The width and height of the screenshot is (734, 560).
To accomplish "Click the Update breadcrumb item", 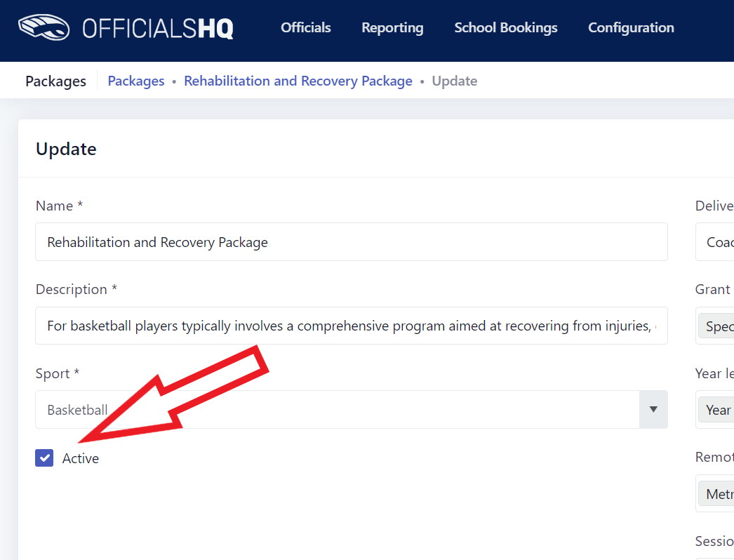I will click(x=454, y=81).
